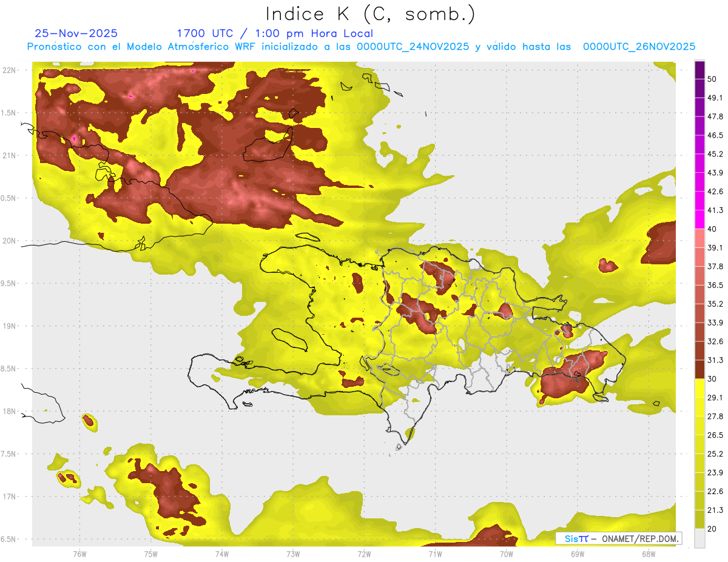The image size is (728, 562).
Task: Click the '21.3' value on the color scale
Action: coord(715,510)
